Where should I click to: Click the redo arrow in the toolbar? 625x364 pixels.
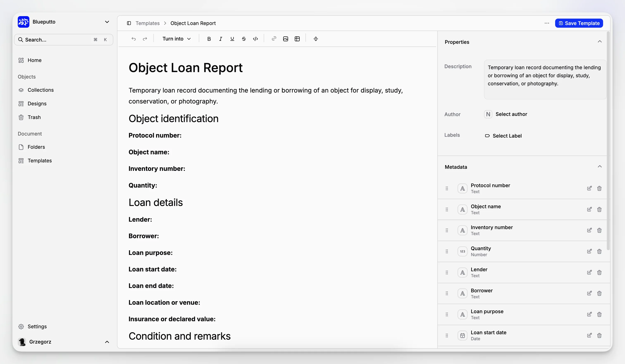click(145, 39)
